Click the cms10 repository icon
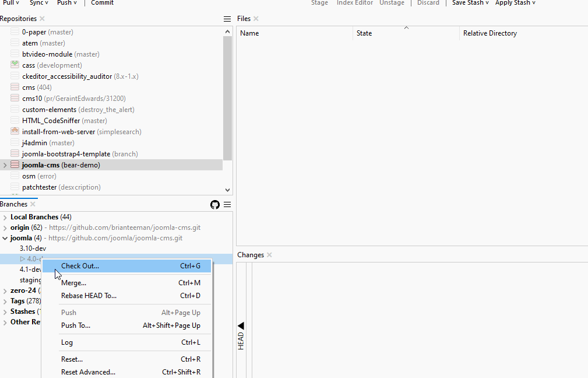 [15, 98]
